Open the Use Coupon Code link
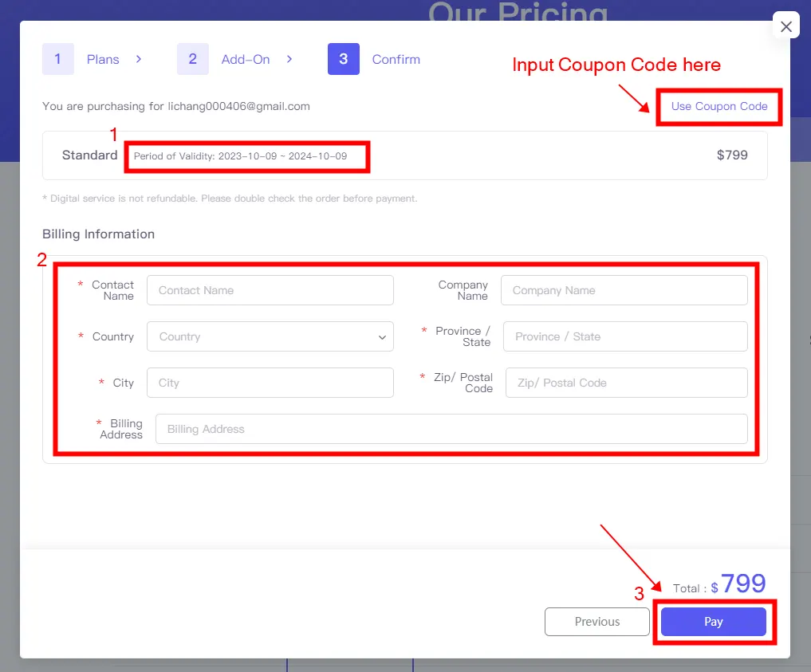 click(718, 106)
